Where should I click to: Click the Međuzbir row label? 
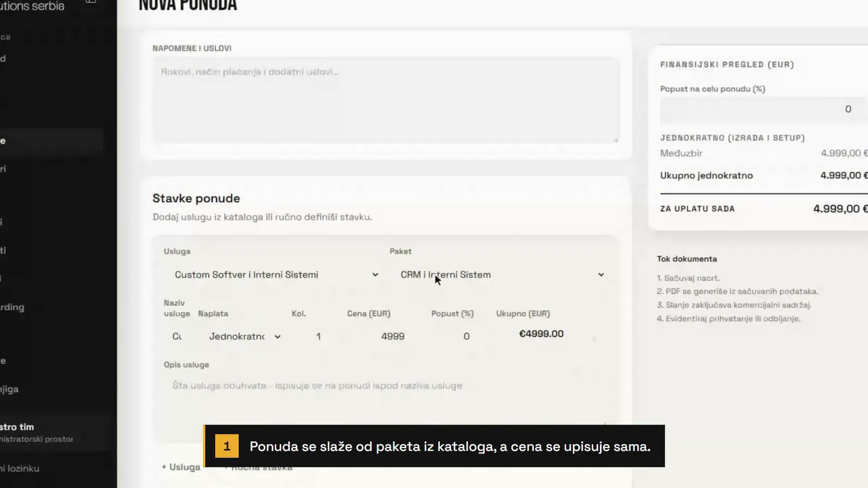pyautogui.click(x=681, y=153)
